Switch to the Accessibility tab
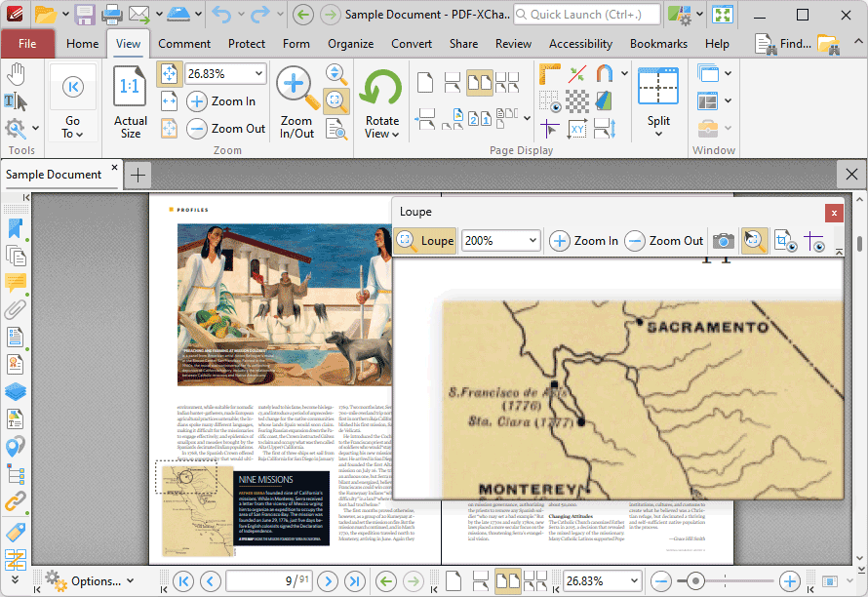 click(580, 44)
